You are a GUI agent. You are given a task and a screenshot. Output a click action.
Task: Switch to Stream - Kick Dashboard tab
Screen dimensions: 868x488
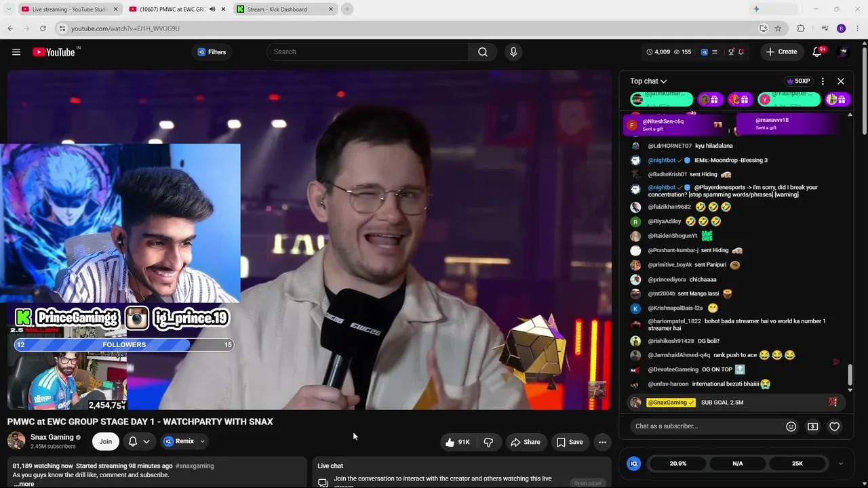285,9
